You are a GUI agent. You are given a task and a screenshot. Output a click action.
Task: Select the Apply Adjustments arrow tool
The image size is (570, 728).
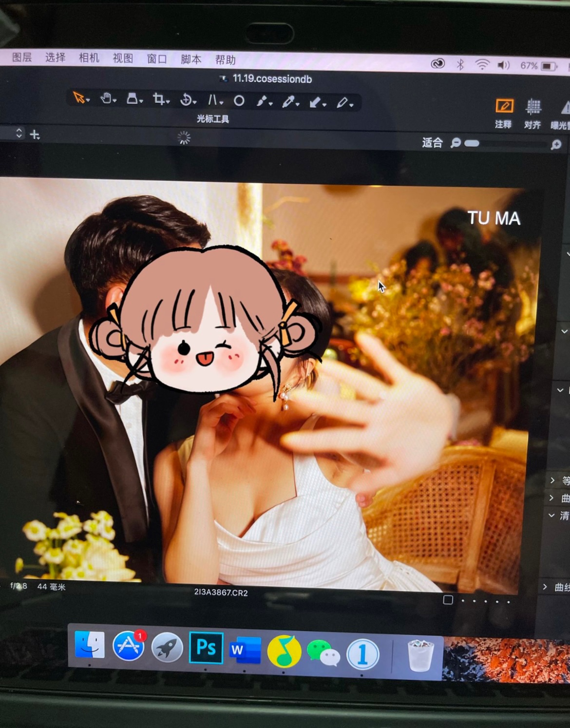pyautogui.click(x=316, y=102)
